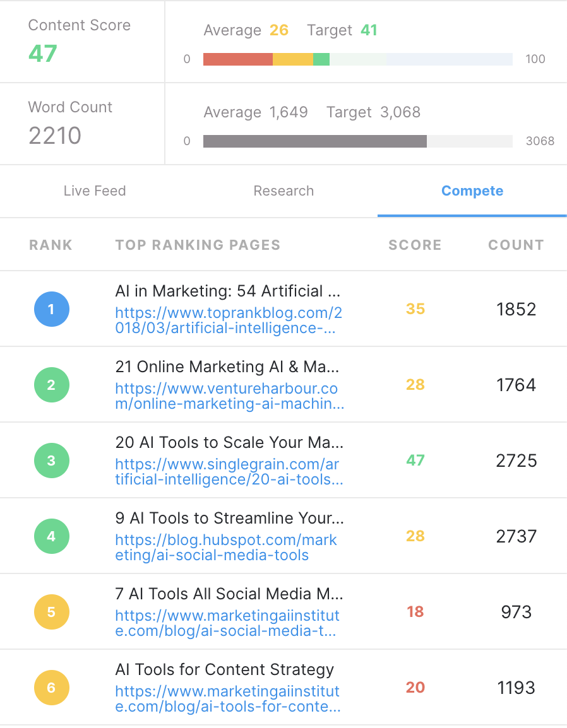This screenshot has width=567, height=728.
Task: Select the Compete tab
Action: click(x=472, y=191)
